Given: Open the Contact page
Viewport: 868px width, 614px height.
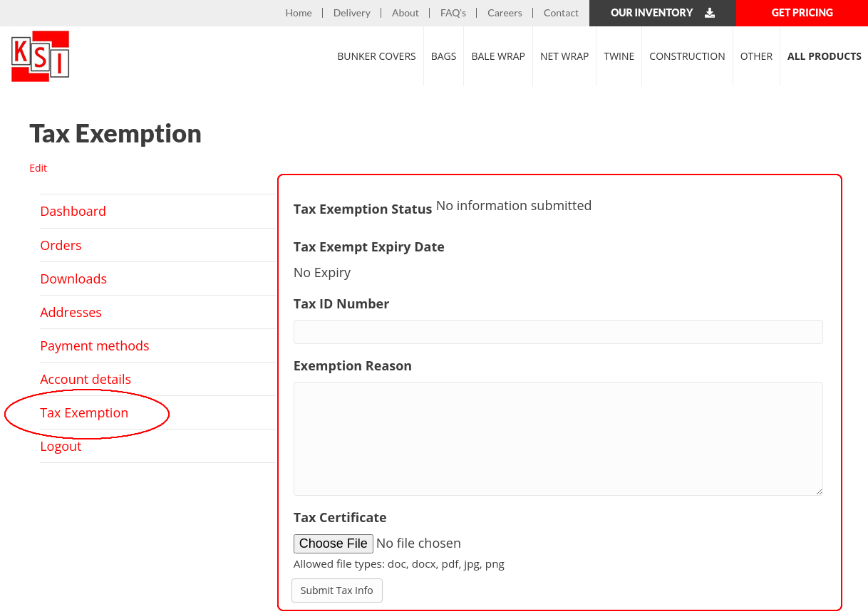Looking at the screenshot, I should (561, 13).
